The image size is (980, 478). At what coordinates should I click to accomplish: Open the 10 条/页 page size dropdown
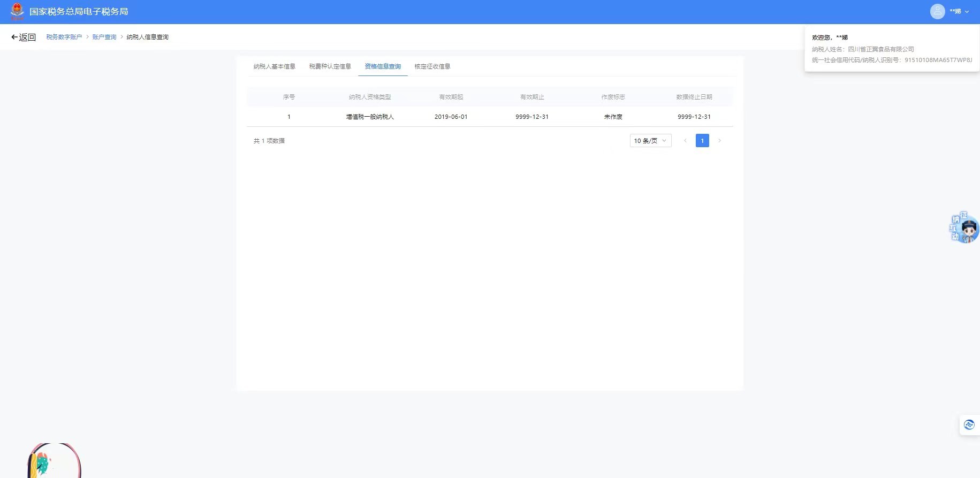pyautogui.click(x=650, y=141)
